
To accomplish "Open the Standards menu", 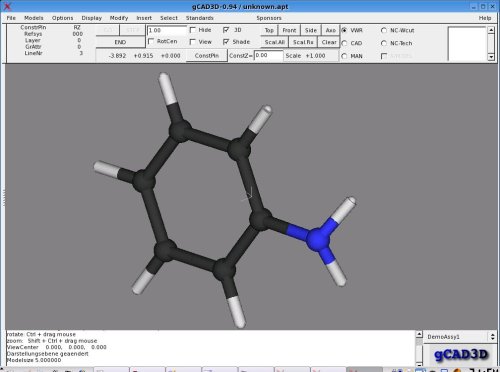I will 199,18.
